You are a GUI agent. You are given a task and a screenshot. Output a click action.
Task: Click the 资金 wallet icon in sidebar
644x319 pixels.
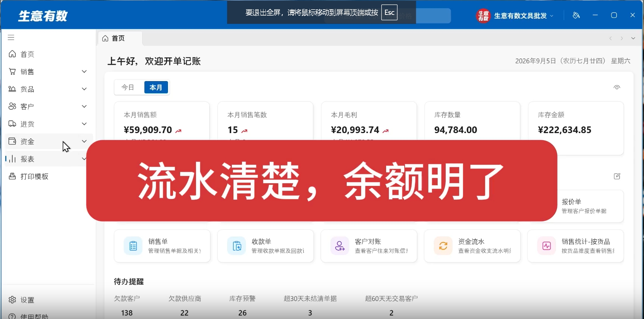(12, 141)
